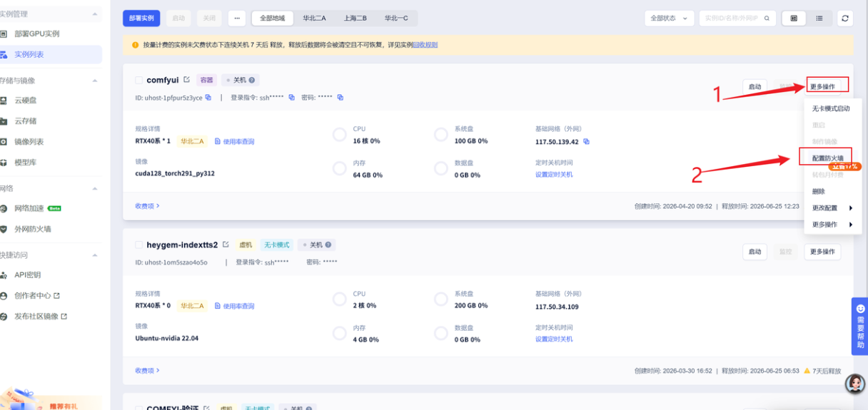The width and height of the screenshot is (868, 410).
Task: Expand the 更改配置 submenu
Action: pos(832,208)
